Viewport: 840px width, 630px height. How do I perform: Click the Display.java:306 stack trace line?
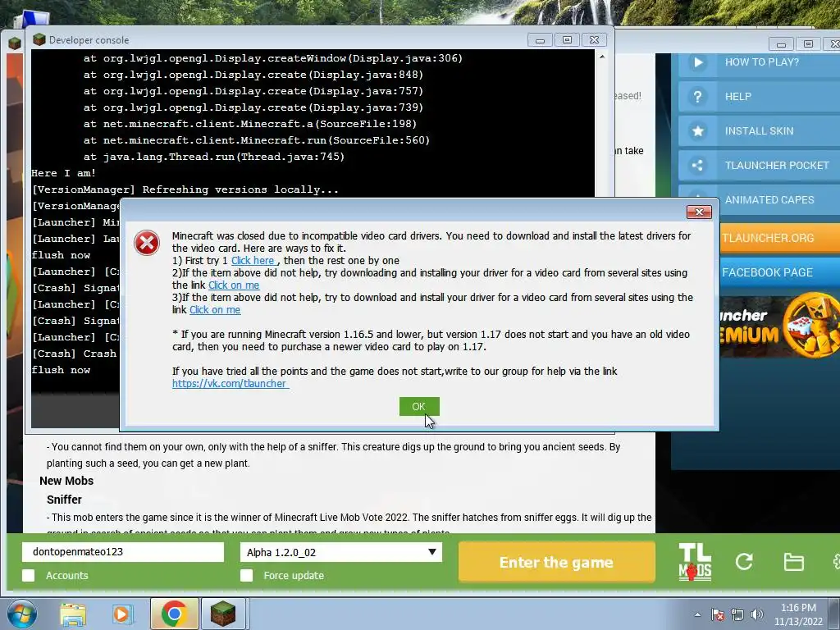point(272,58)
